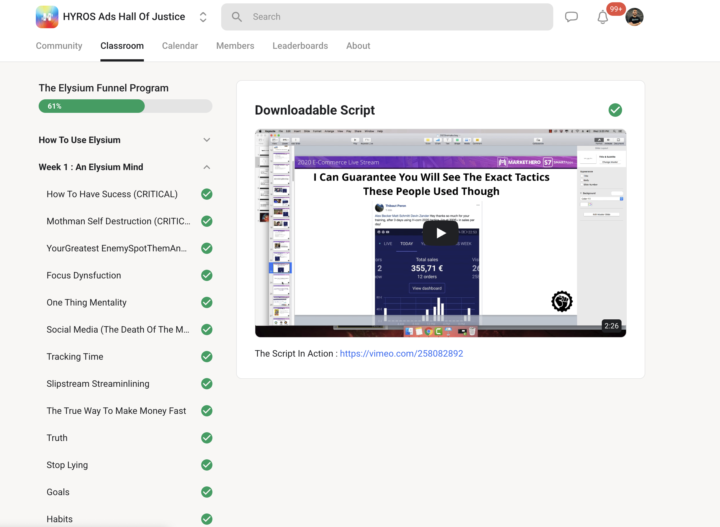720x527 pixels.
Task: Open the Focus Dynsfuction lesson
Action: coord(84,275)
